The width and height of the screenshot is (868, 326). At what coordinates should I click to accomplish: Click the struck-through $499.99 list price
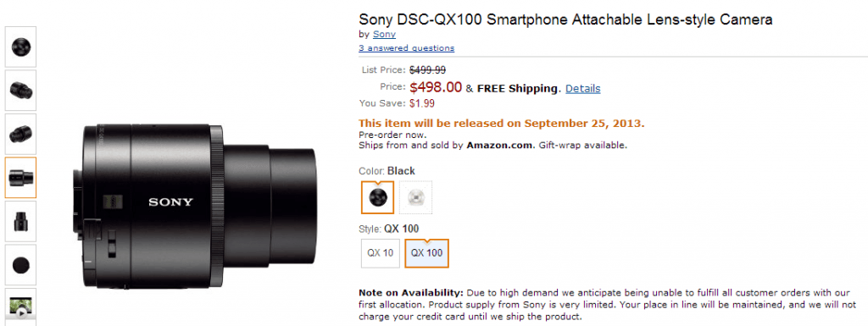tap(427, 70)
